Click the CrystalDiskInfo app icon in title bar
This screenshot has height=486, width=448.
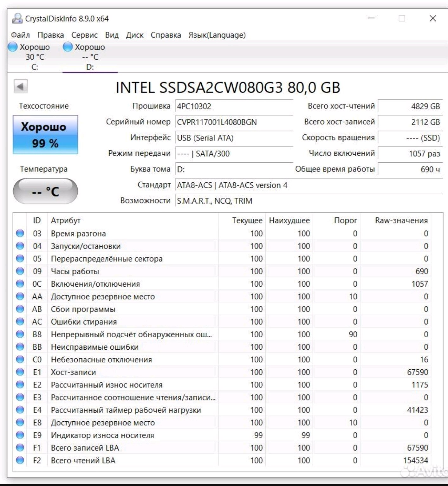(x=17, y=18)
